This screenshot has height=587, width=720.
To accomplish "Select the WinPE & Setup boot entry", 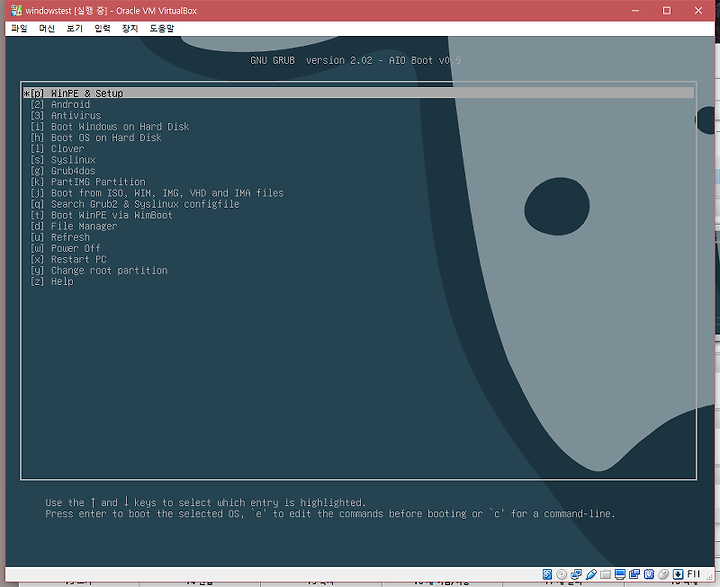I will (x=358, y=93).
